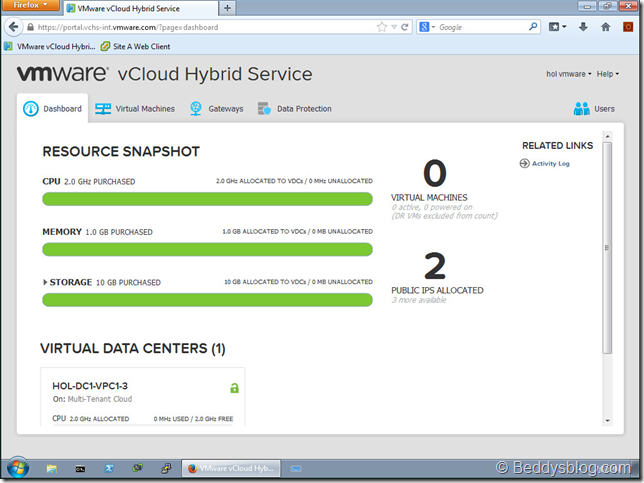
Task: Click the Virtual Machines monitor icon
Action: [x=103, y=109]
